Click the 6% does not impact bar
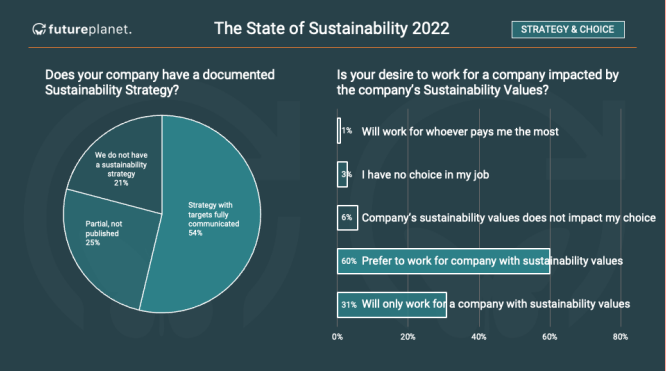 point(347,218)
